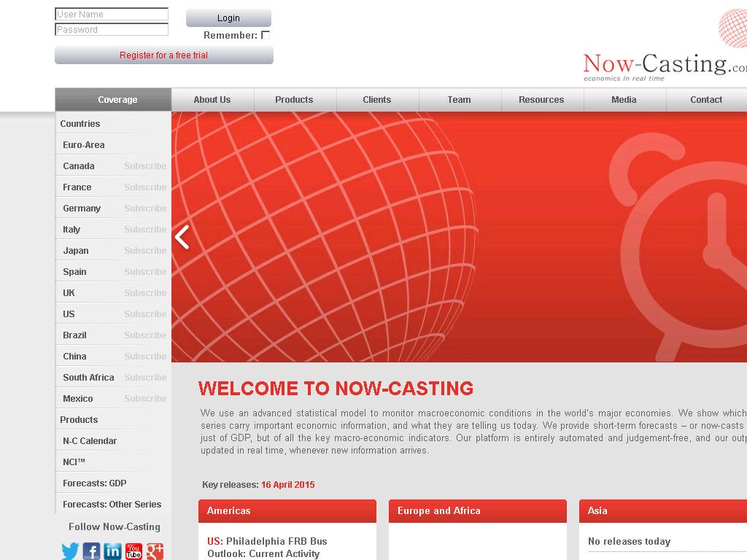Viewport: 747px width, 560px height.
Task: Go to the Clients menu item
Action: point(377,99)
